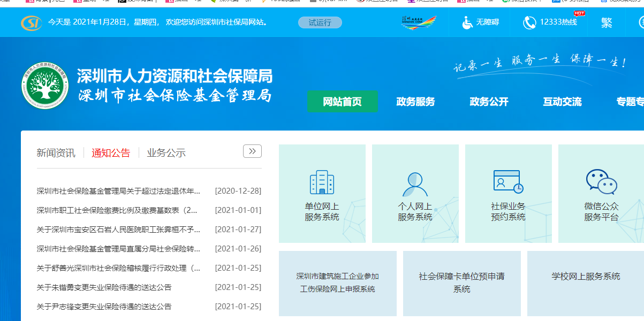Click the green tree bureau emblem
The image size is (644, 321).
click(x=45, y=86)
